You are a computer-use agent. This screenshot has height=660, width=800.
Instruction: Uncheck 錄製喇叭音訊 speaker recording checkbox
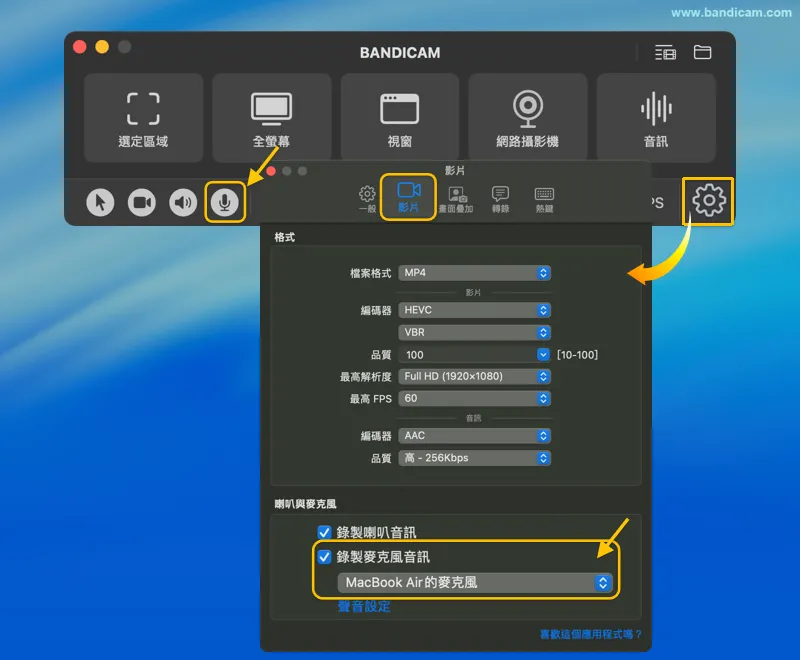tap(324, 532)
